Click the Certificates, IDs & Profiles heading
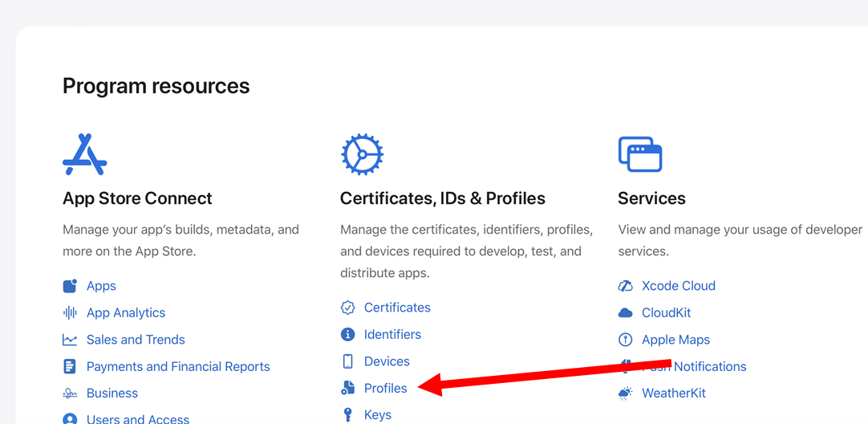 442,198
